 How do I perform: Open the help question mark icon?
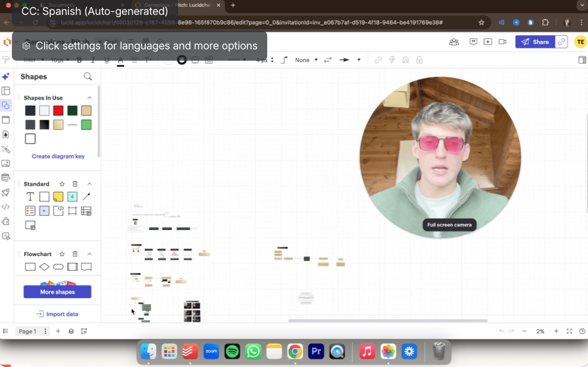[582, 331]
